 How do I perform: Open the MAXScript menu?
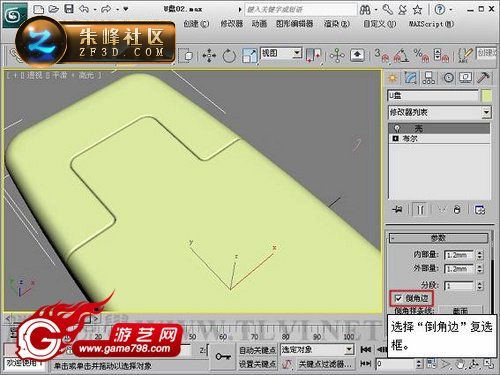coord(431,24)
